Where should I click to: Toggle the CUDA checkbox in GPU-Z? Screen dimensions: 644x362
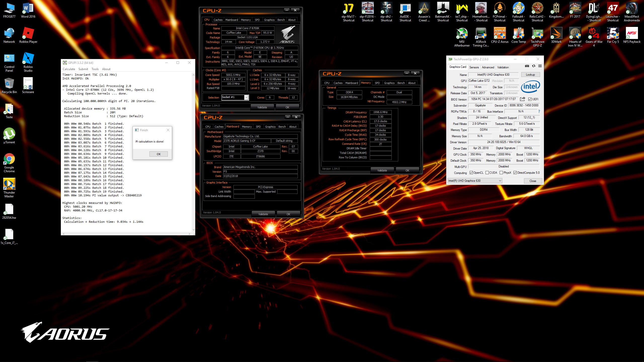click(x=487, y=173)
